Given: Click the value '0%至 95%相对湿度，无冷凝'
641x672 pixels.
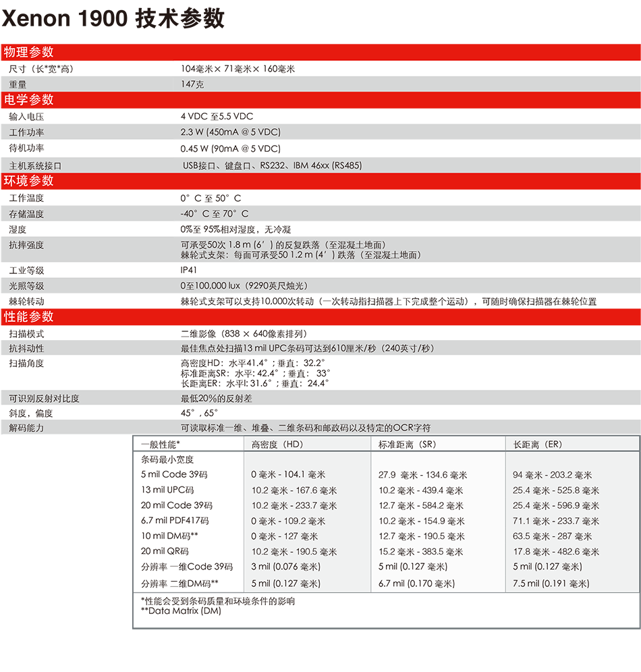Looking at the screenshot, I should [235, 229].
